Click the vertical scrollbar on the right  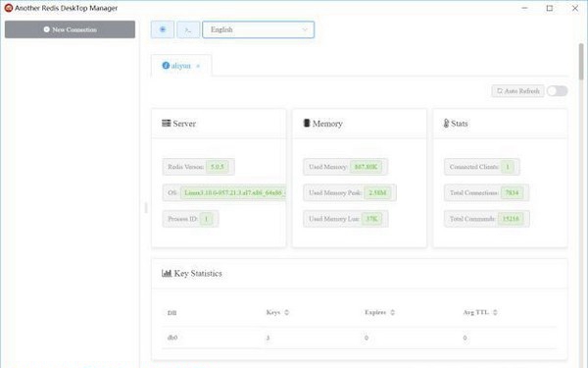coord(581,62)
